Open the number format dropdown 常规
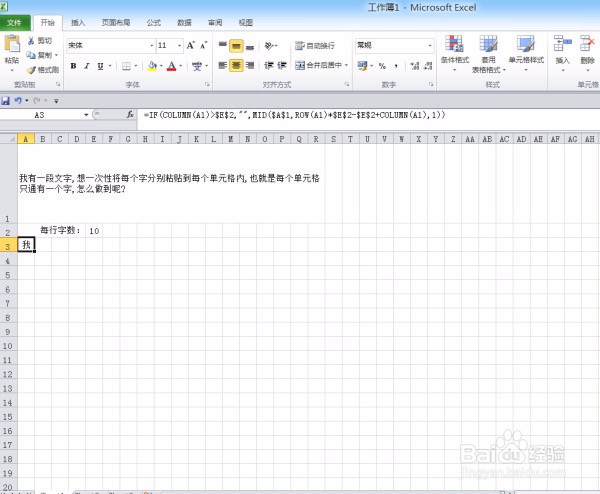 (430, 46)
